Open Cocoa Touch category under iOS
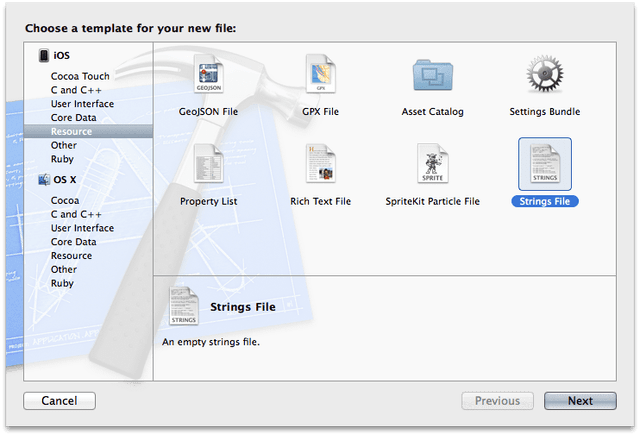Image resolution: width=640 pixels, height=436 pixels. (80, 76)
